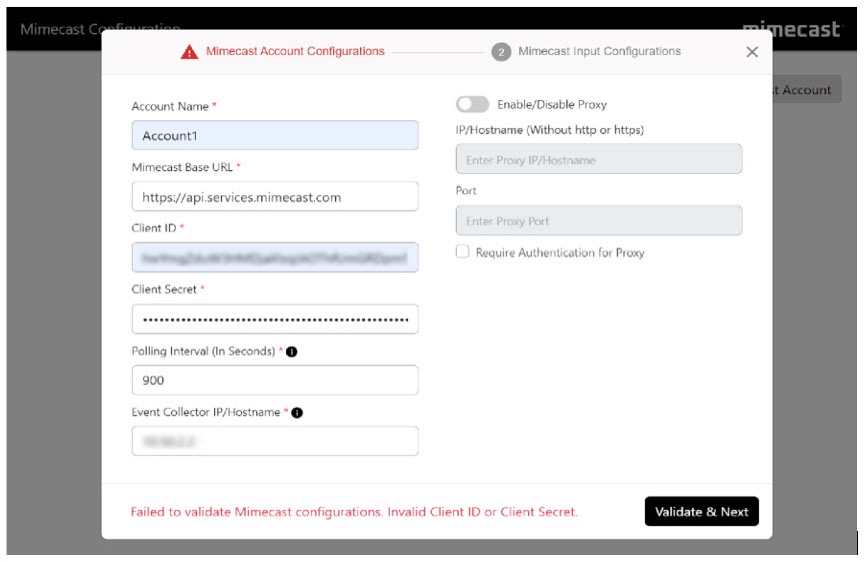Viewport: 866px width, 562px height.
Task: Click the red warning triangle step icon
Action: pyautogui.click(x=189, y=52)
